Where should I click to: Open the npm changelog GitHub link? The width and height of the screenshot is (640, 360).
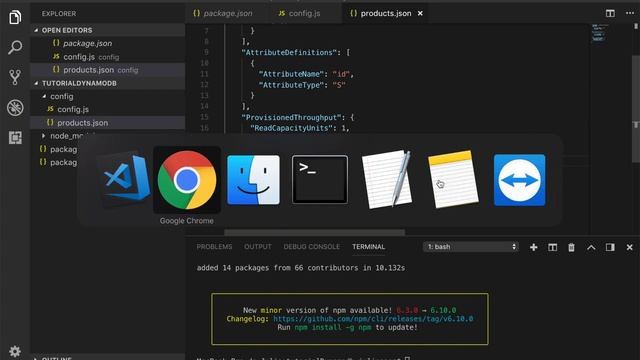373,319
